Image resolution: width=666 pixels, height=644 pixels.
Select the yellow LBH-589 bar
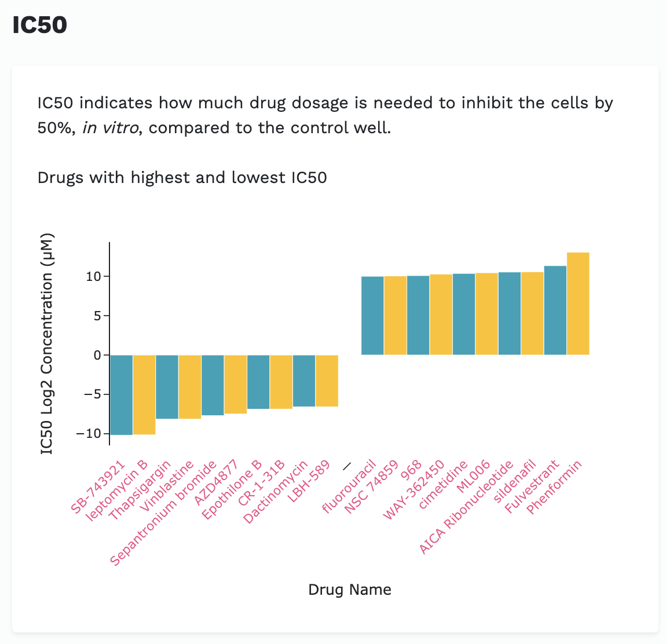[327, 380]
